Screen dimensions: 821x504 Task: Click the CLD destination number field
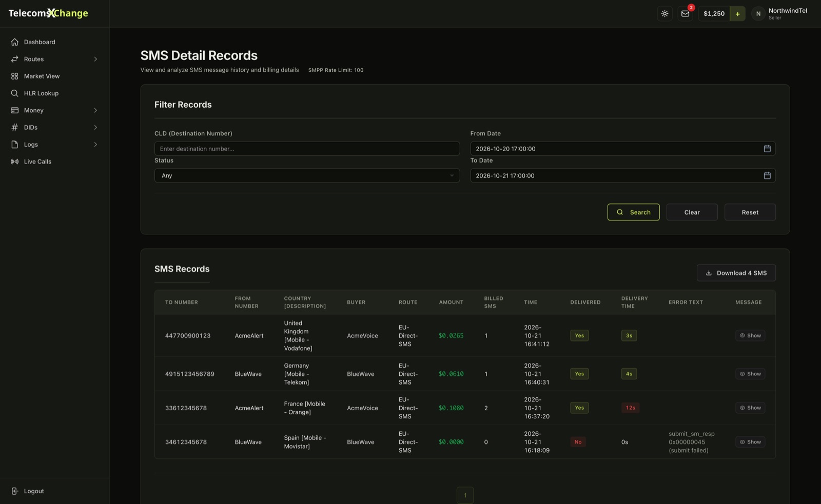pyautogui.click(x=307, y=149)
